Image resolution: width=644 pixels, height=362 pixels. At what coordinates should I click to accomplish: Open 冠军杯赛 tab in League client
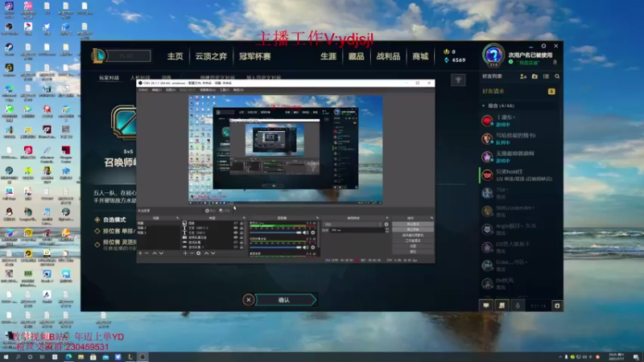254,56
